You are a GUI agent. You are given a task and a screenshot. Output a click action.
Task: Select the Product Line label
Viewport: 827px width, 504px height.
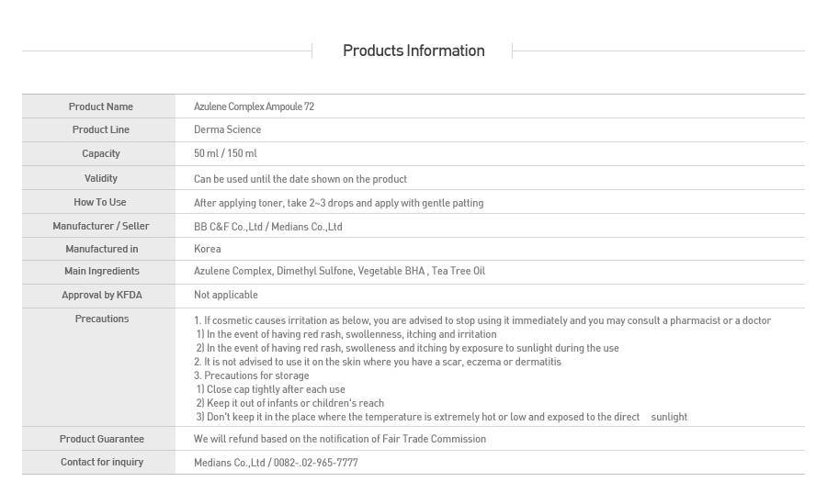100,129
